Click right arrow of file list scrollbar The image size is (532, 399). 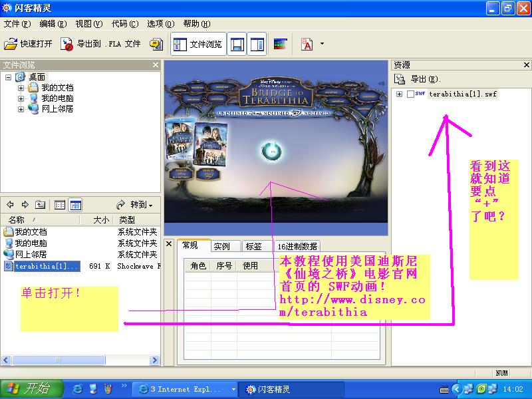pos(154,360)
